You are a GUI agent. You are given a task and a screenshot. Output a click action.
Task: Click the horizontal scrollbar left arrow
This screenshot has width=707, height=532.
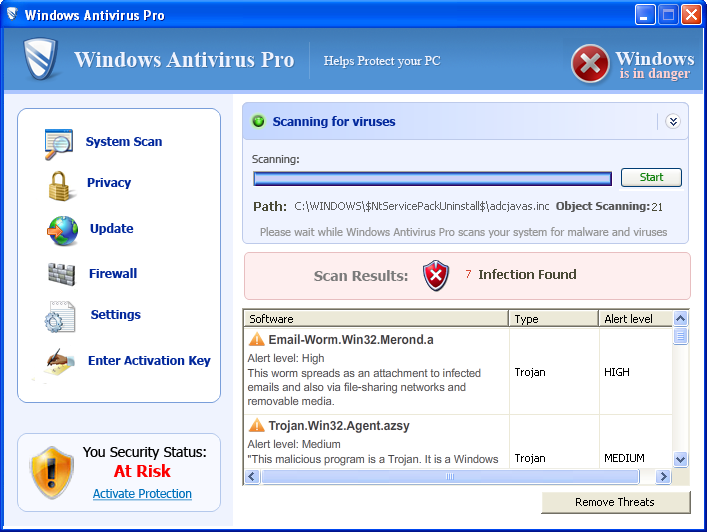[252, 477]
